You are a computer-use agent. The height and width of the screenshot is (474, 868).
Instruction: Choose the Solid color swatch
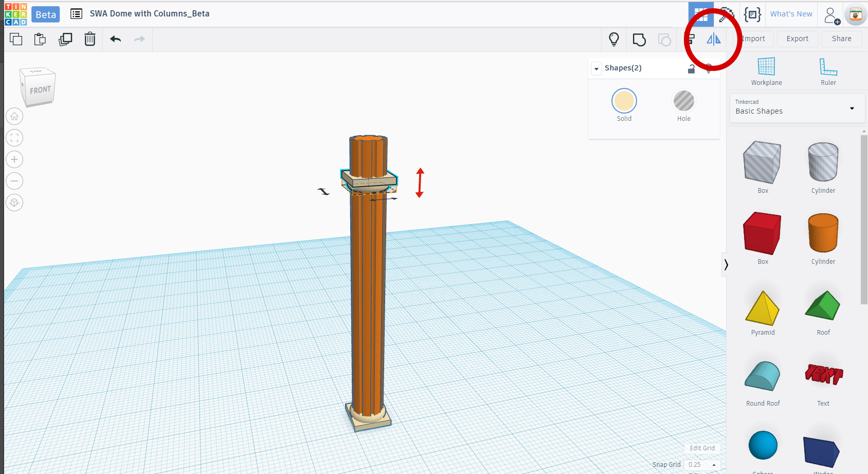pyautogui.click(x=624, y=101)
